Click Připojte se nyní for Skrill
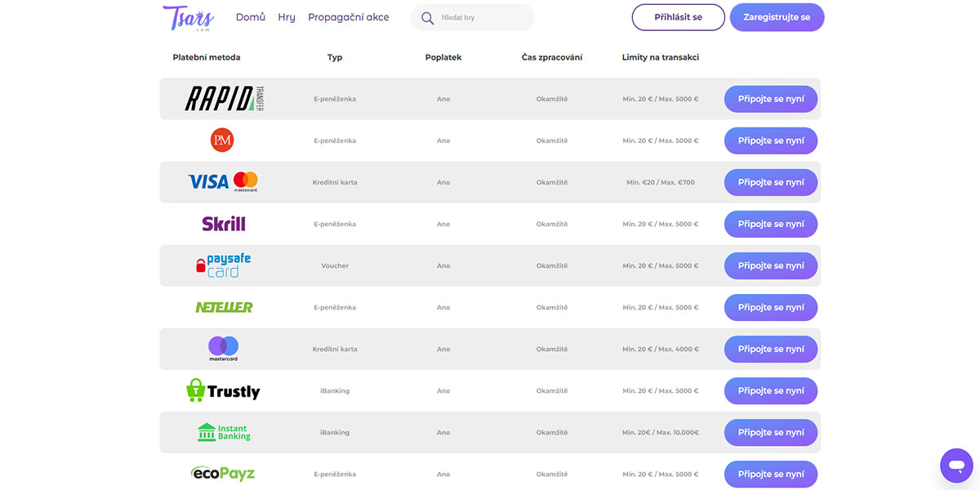 770,224
